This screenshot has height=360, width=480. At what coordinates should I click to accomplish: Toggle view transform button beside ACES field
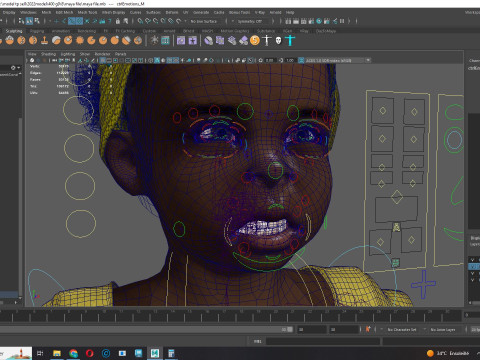(301, 60)
